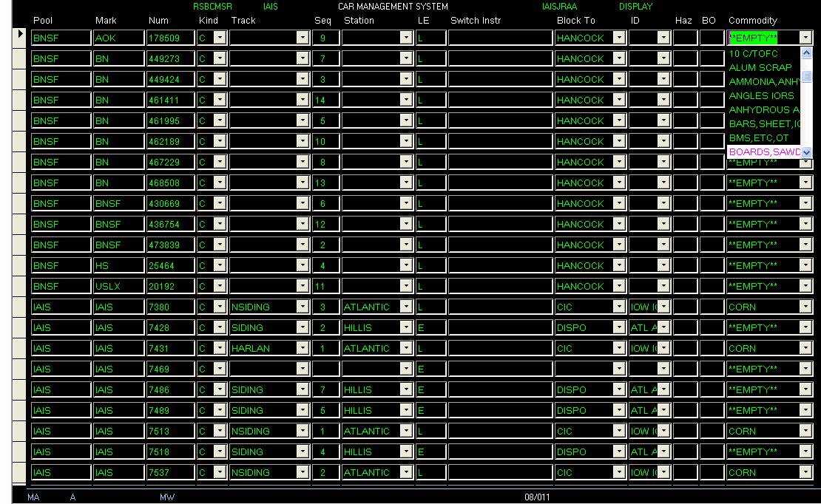Image resolution: width=821 pixels, height=504 pixels.
Task: Expand the HANCOCK Block To dropdown for car 461411
Action: (x=619, y=100)
